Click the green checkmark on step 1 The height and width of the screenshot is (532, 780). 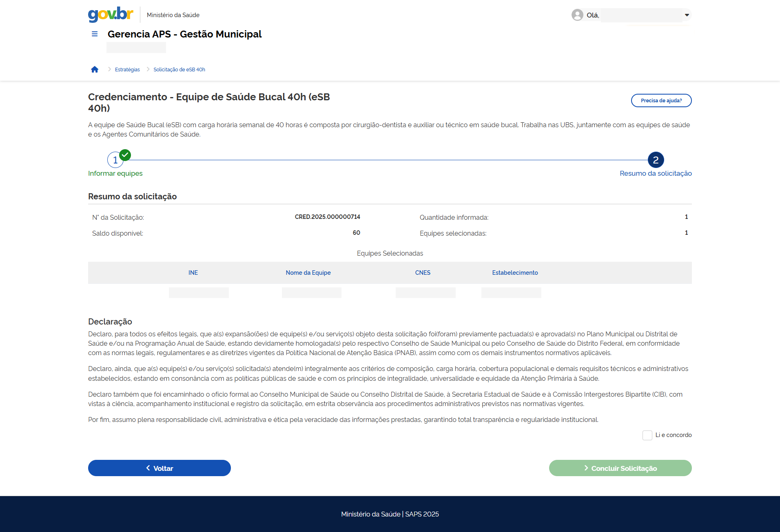(x=125, y=155)
